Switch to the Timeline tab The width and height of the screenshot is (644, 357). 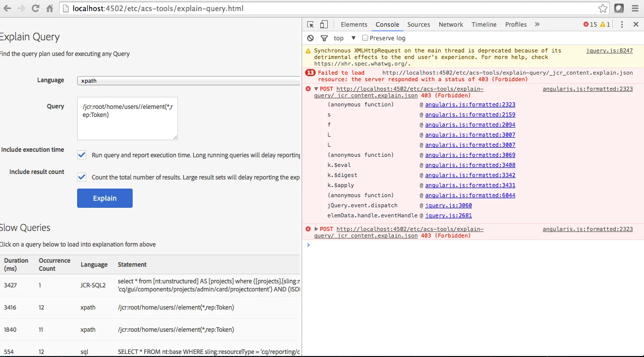pyautogui.click(x=484, y=24)
